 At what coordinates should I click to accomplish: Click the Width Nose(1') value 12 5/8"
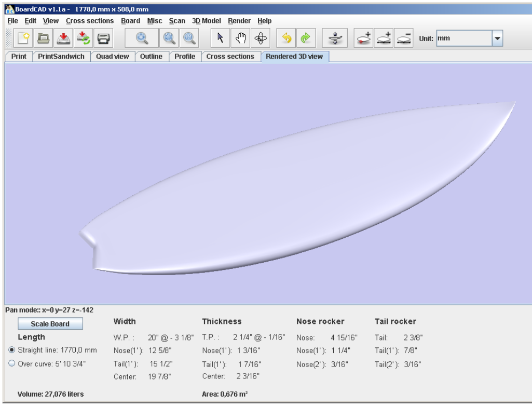(x=160, y=350)
